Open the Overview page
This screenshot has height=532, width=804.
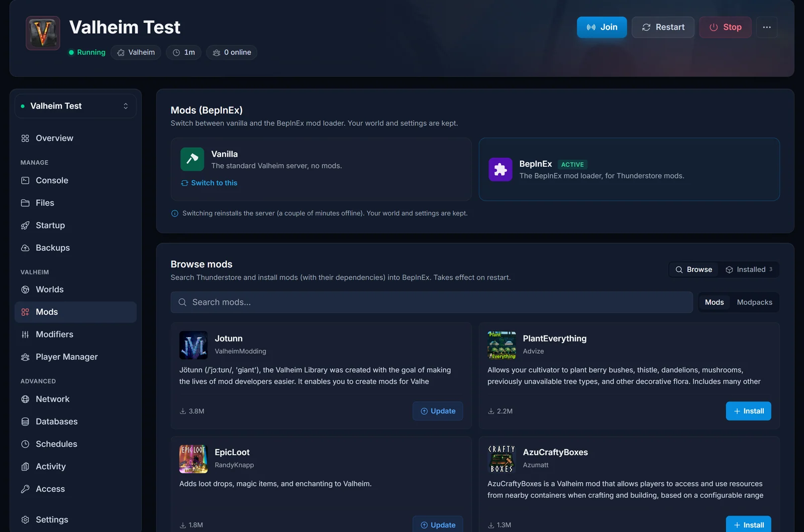click(x=75, y=138)
